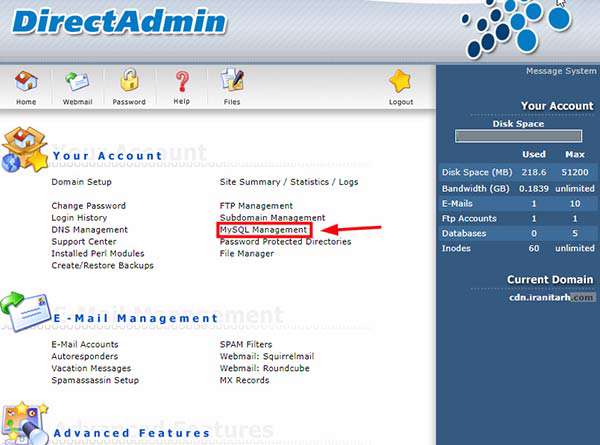
Task: Click the 0.1839 bandwidth used value
Action: click(x=533, y=189)
